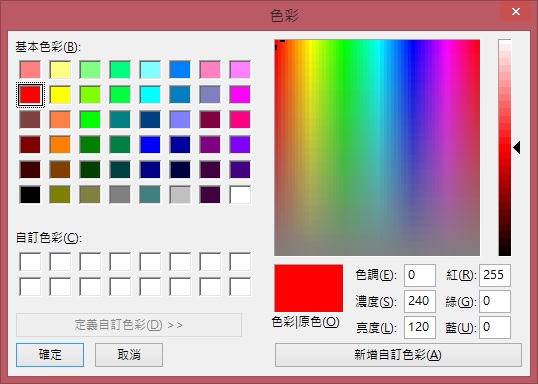Screen dimensions: 538x384
Task: Click the first empty custom color slot
Action: coord(30,261)
